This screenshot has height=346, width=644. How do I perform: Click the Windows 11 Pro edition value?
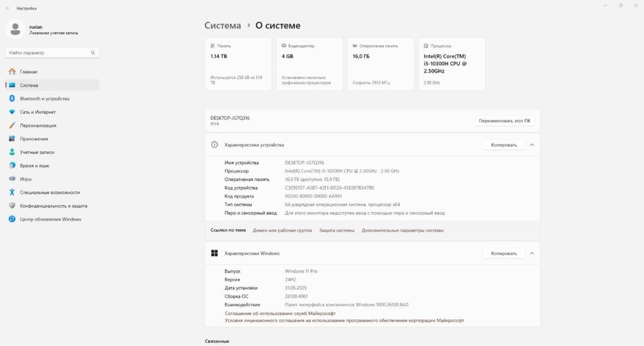tap(301, 271)
